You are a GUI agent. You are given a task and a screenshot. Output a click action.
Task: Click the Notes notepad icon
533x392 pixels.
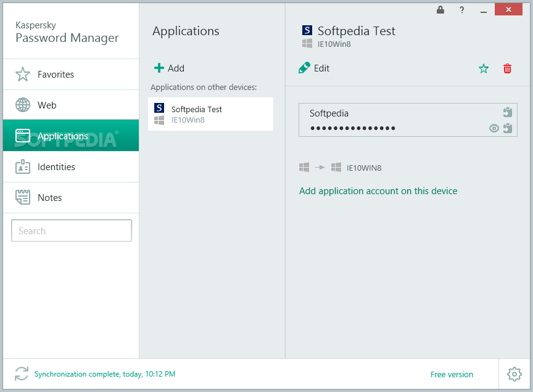point(23,197)
